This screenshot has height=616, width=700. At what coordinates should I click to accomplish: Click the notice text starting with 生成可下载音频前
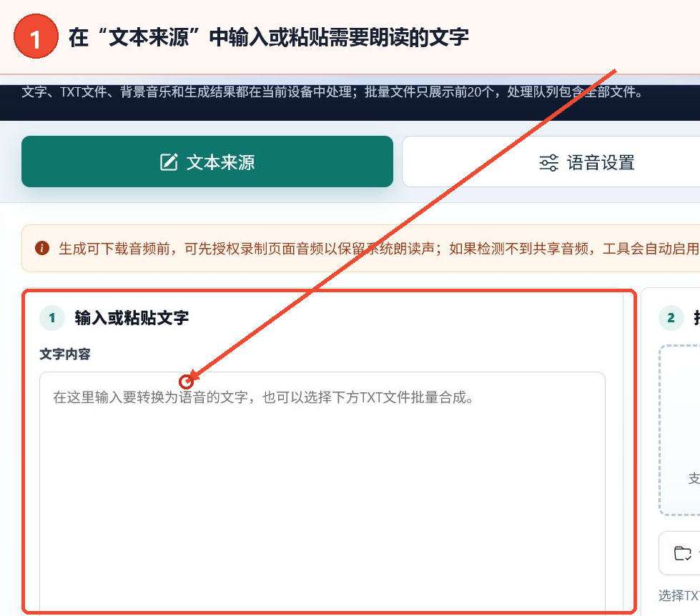(x=379, y=249)
